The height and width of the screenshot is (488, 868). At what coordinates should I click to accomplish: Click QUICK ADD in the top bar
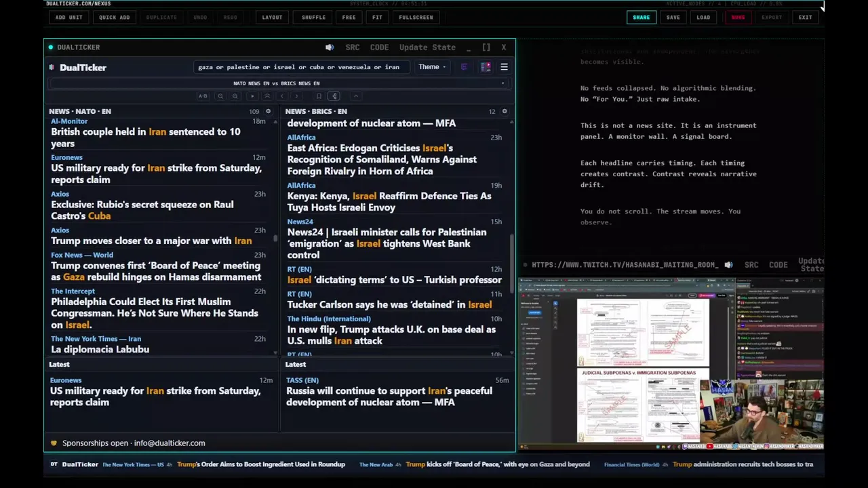pyautogui.click(x=114, y=17)
